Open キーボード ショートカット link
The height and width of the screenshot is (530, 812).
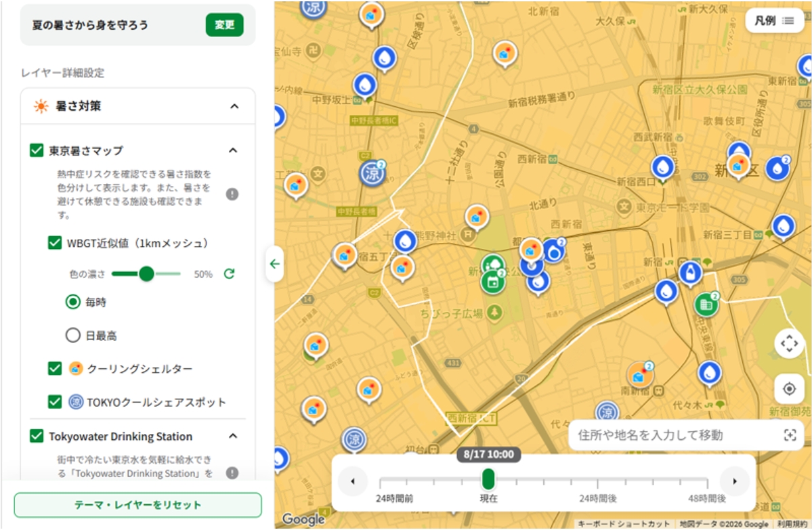(624, 524)
